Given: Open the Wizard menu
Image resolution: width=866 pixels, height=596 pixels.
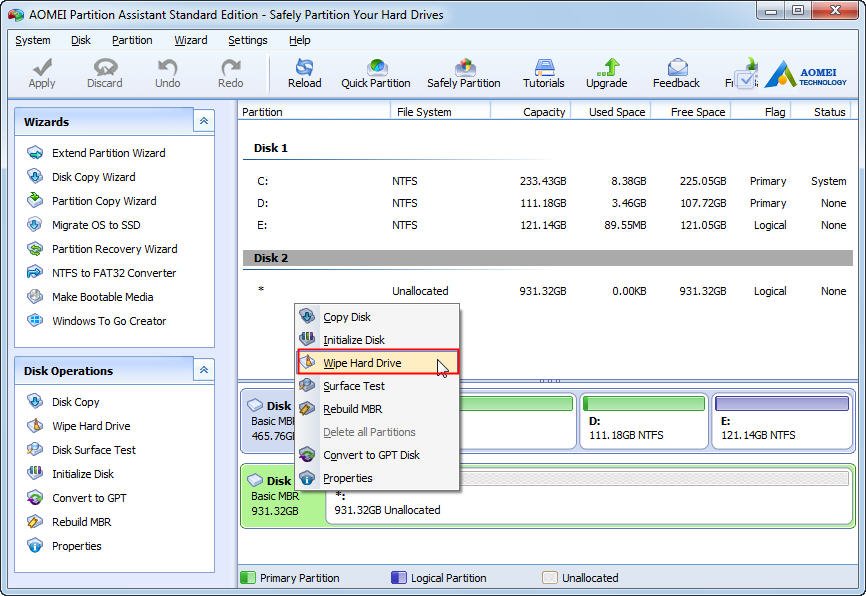Looking at the screenshot, I should [x=191, y=40].
